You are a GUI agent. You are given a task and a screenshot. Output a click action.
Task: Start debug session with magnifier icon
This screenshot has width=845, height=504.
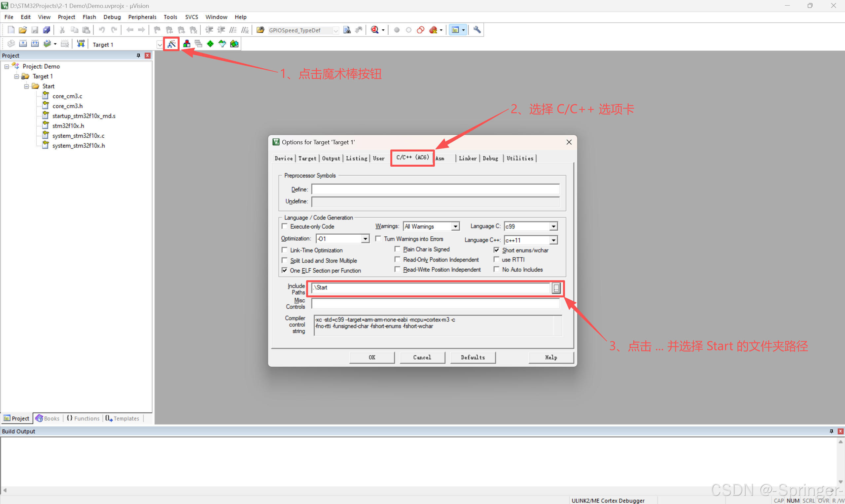pos(374,30)
